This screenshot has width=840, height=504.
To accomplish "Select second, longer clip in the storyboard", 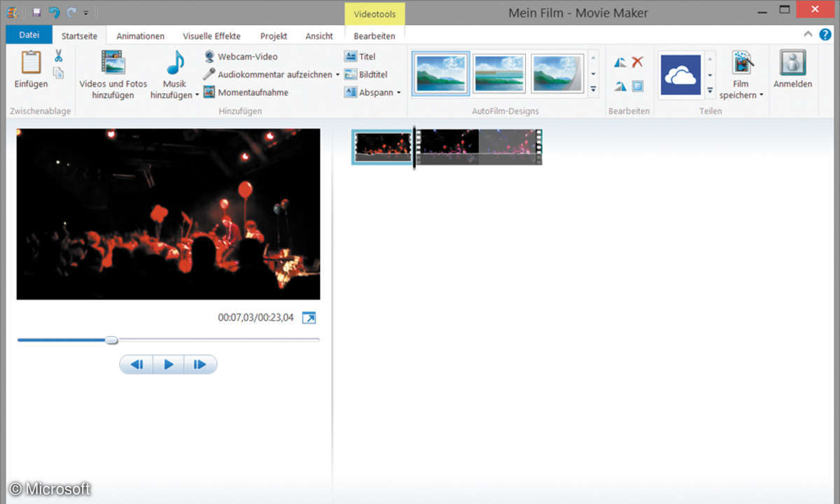I will [479, 147].
